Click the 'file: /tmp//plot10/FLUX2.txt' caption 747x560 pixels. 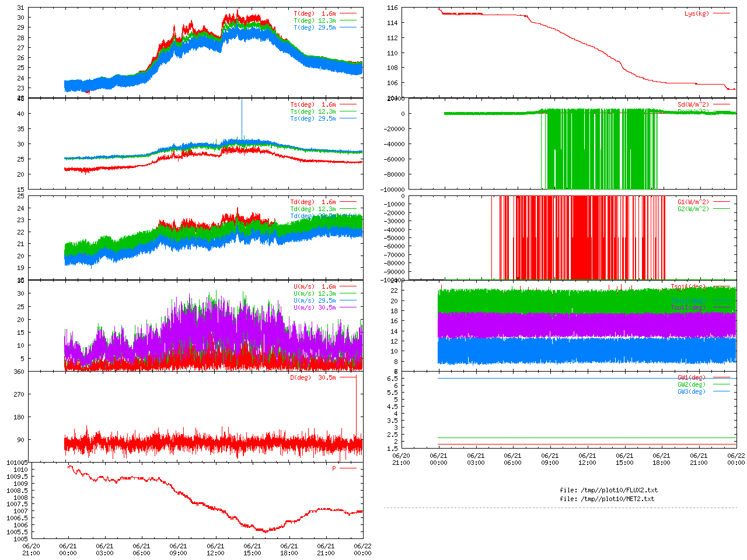609,490
